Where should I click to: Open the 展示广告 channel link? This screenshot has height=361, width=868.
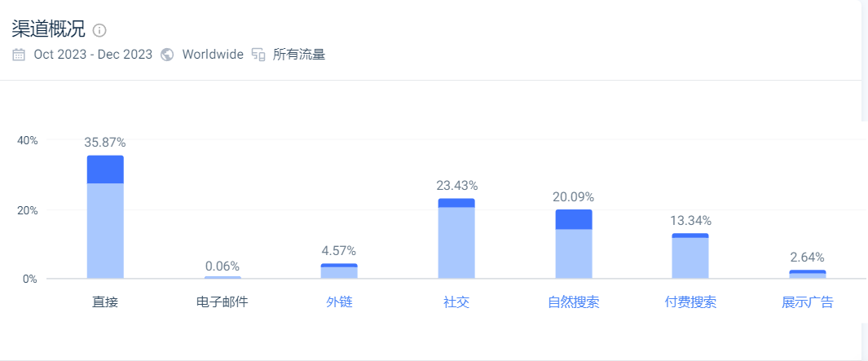[x=807, y=302]
